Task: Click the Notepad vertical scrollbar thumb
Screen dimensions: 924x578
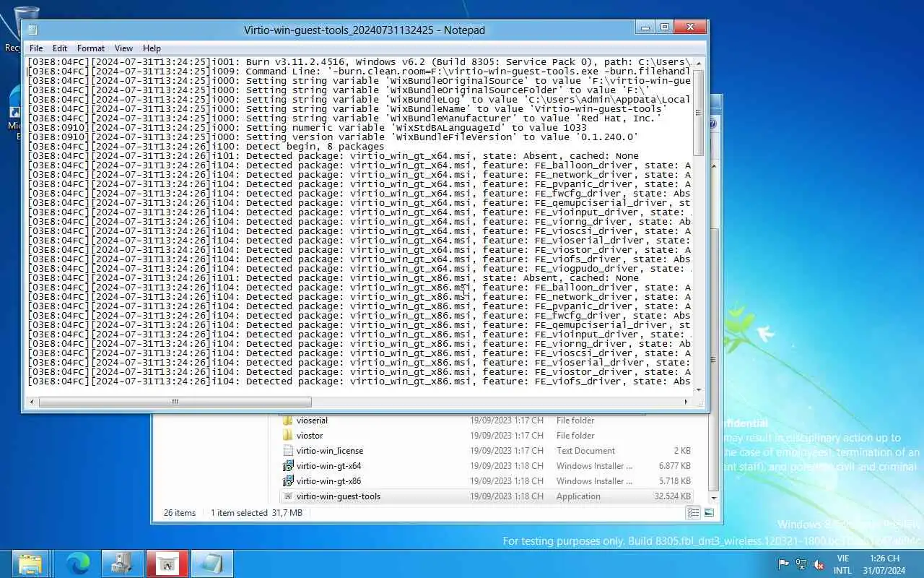Action: click(x=698, y=112)
